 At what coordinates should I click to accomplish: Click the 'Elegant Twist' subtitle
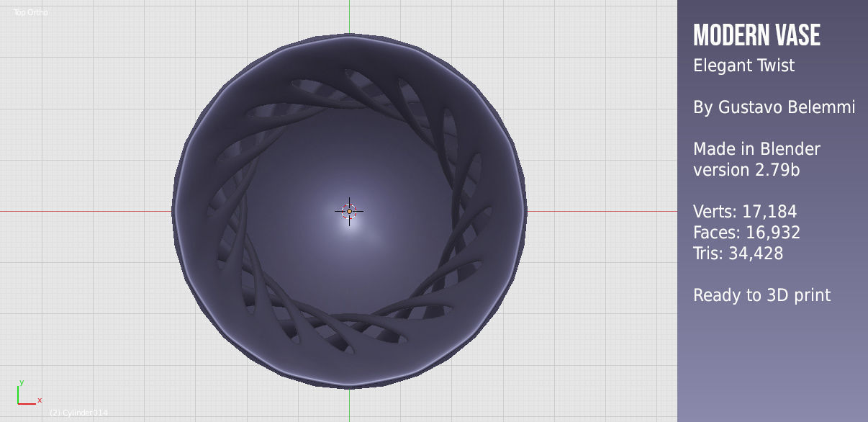tap(743, 66)
